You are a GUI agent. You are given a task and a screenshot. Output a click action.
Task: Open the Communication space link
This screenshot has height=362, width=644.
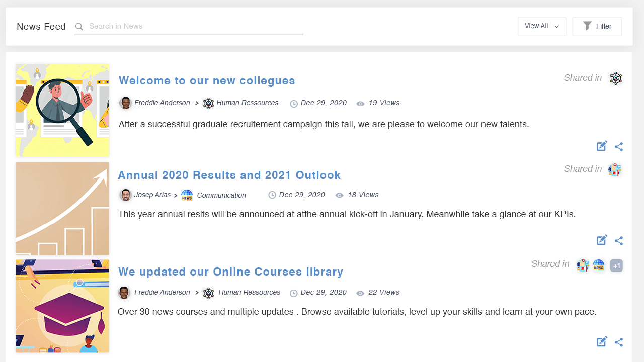[x=221, y=195]
